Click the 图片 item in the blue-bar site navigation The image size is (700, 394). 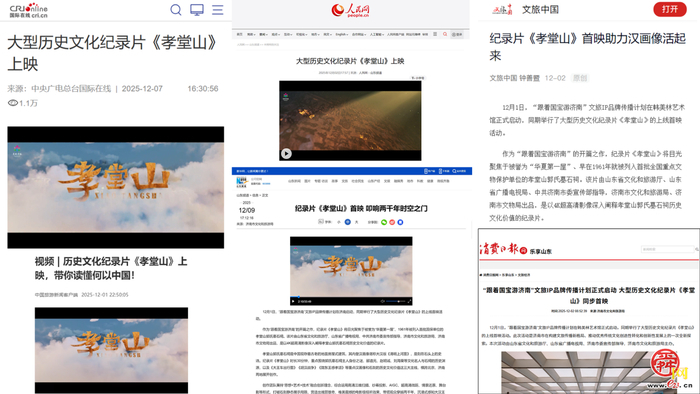(x=307, y=181)
